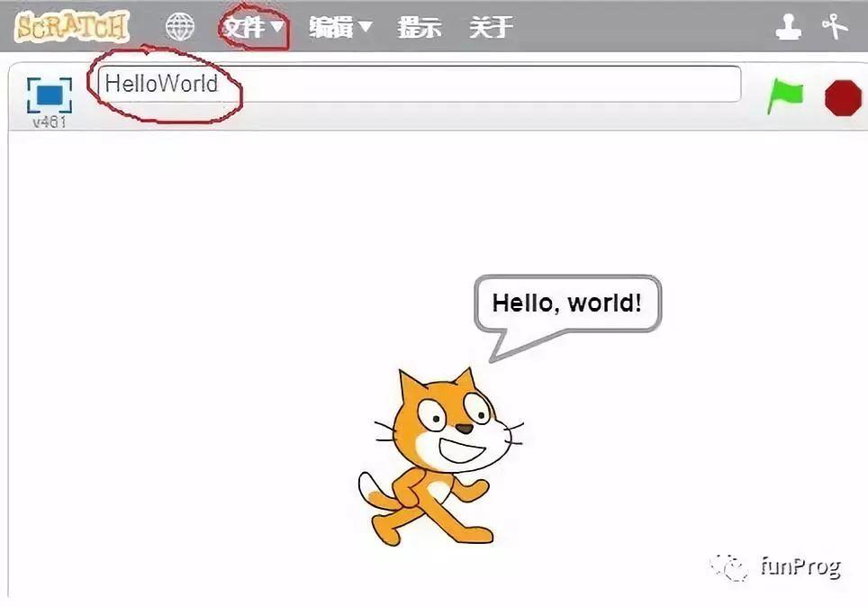
Task: Select the duplicate stamp tool
Action: [788, 27]
